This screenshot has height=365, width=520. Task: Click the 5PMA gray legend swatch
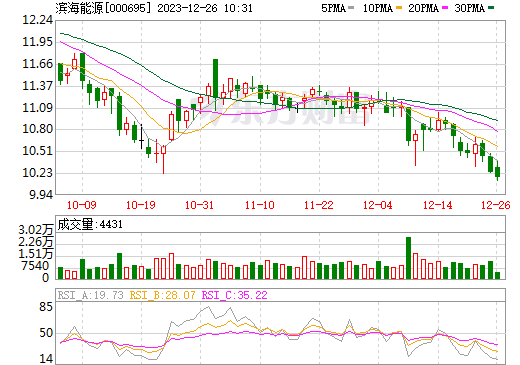351,8
